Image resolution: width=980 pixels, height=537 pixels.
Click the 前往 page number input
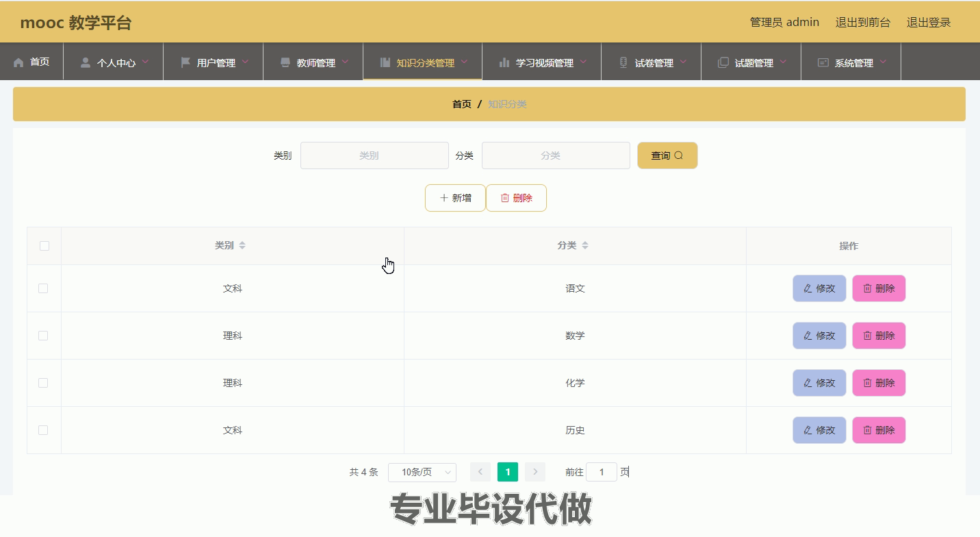602,472
